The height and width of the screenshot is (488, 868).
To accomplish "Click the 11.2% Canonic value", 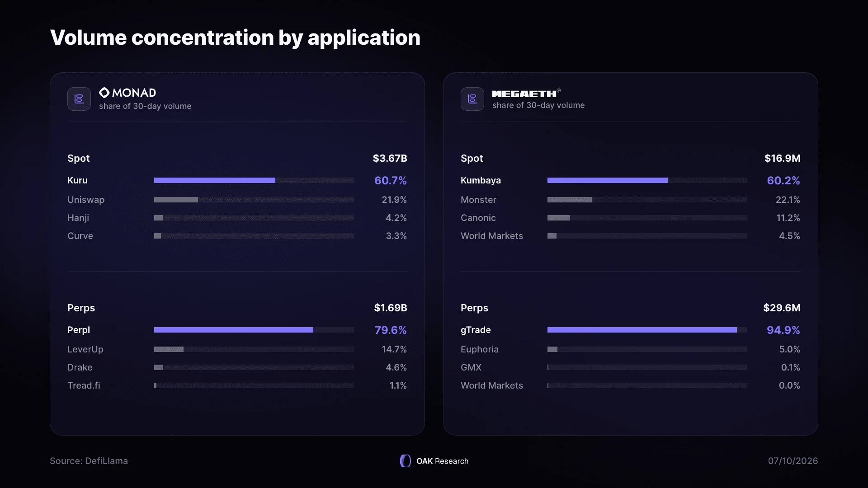I will tap(788, 218).
